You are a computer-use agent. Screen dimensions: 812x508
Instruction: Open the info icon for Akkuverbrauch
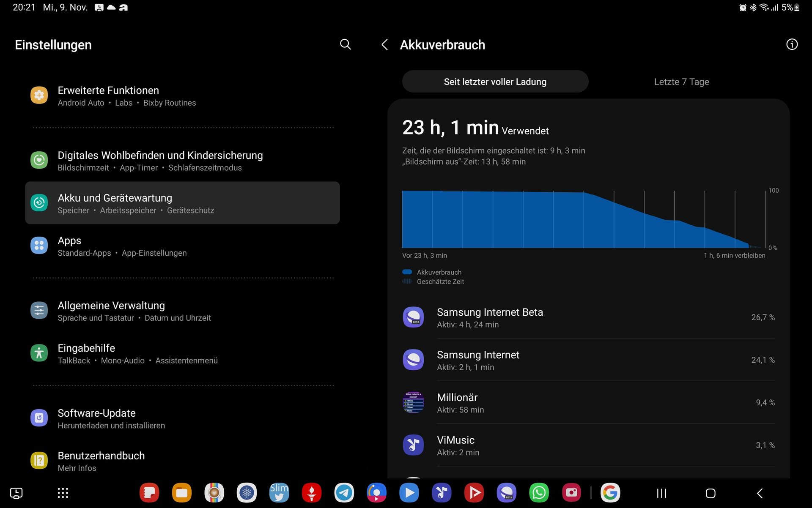[792, 44]
